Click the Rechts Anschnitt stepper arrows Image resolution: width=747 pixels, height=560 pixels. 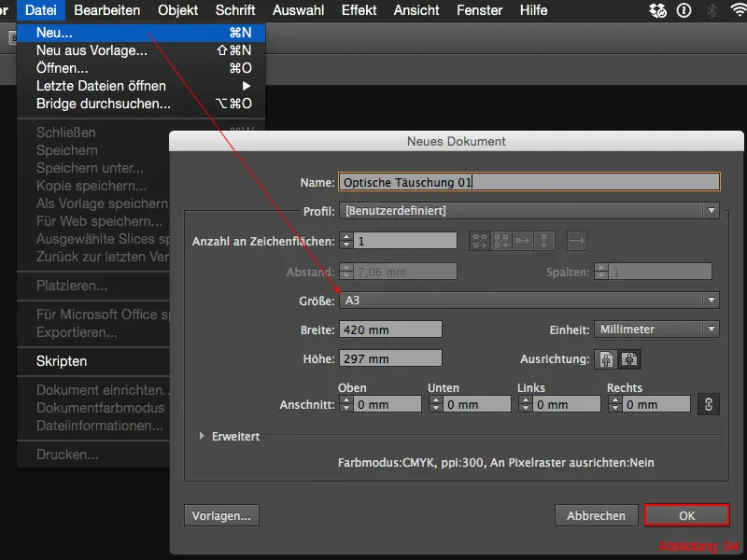click(614, 404)
